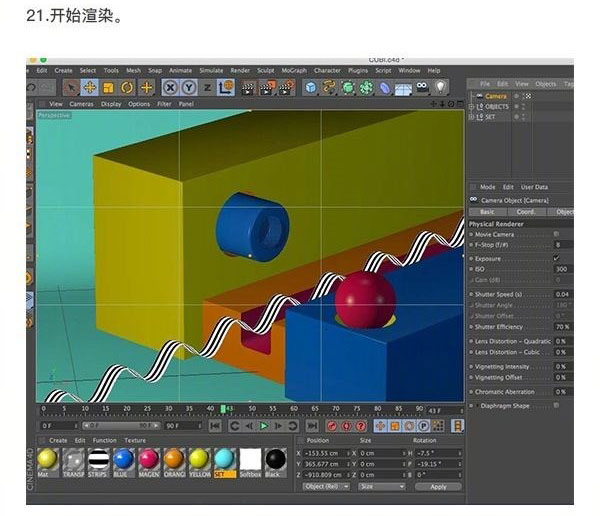Render view with first clapboard icon
The height and width of the screenshot is (516, 600).
pos(248,88)
